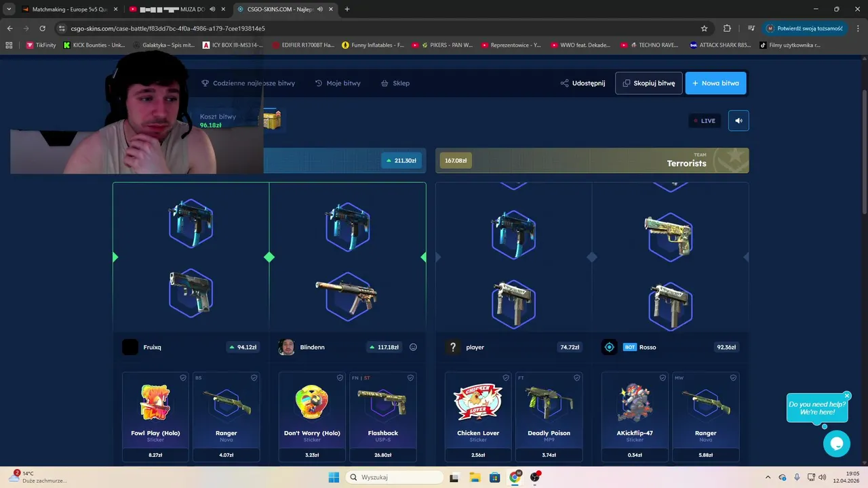The width and height of the screenshot is (868, 488).
Task: Open the Funny Inflatables bookmark
Action: (x=374, y=45)
